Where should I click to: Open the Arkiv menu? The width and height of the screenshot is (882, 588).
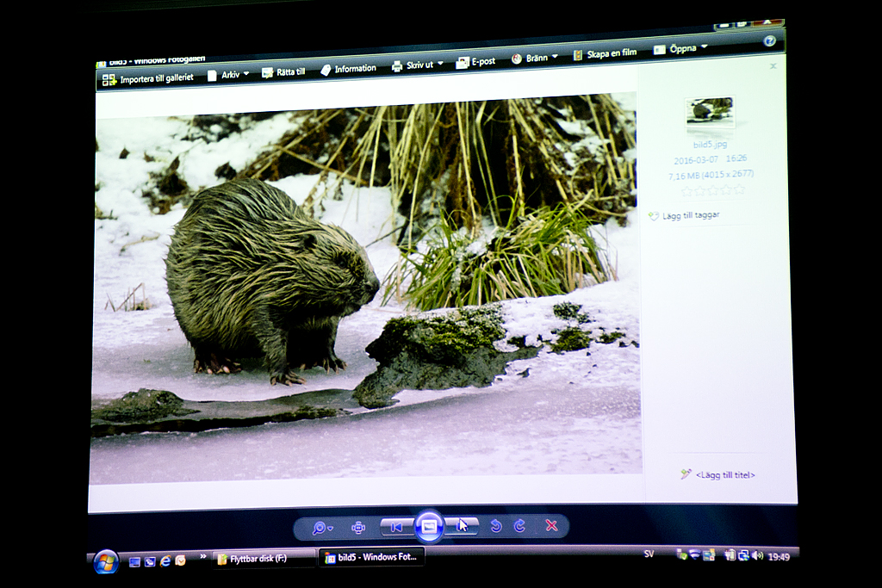click(x=227, y=75)
